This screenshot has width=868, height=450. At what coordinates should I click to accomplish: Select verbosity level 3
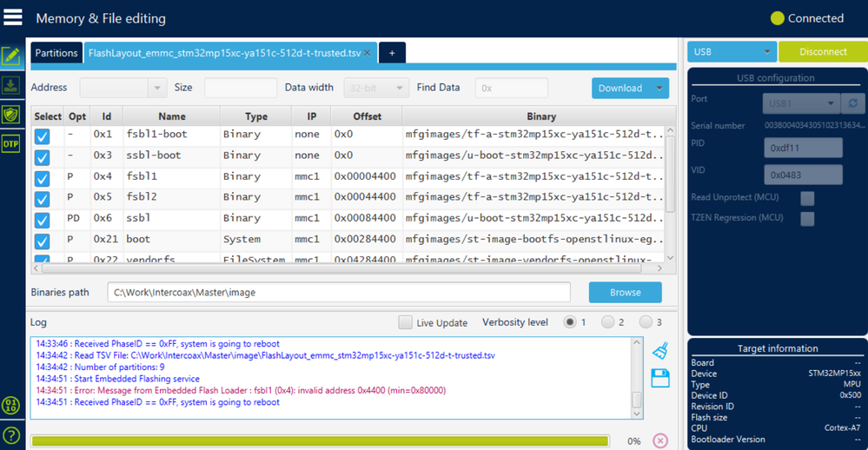point(646,321)
